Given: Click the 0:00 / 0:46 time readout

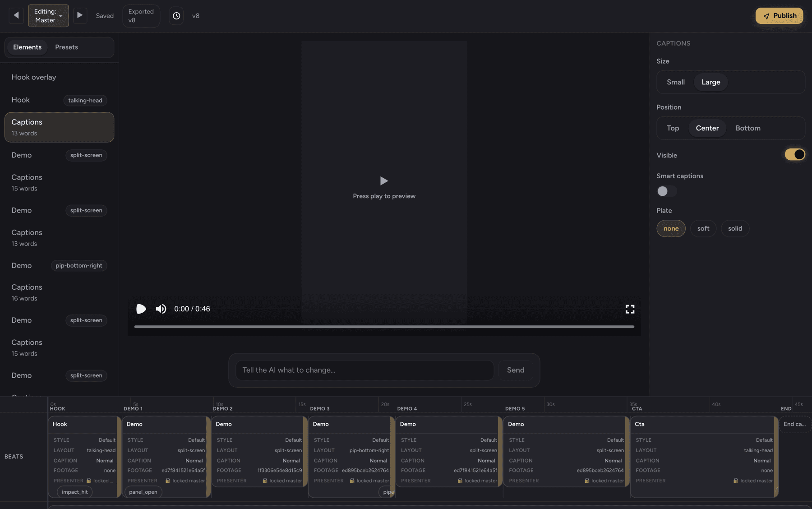Looking at the screenshot, I should [x=192, y=309].
